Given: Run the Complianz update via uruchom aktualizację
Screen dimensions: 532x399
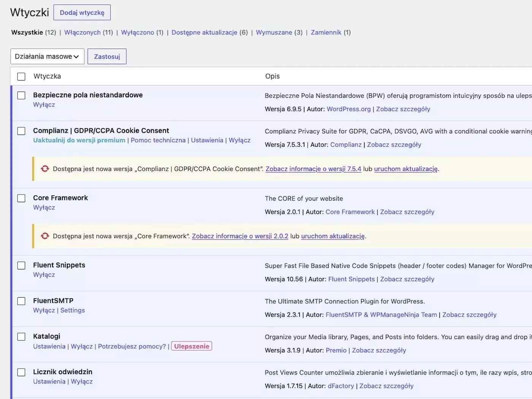Looking at the screenshot, I should point(406,169).
